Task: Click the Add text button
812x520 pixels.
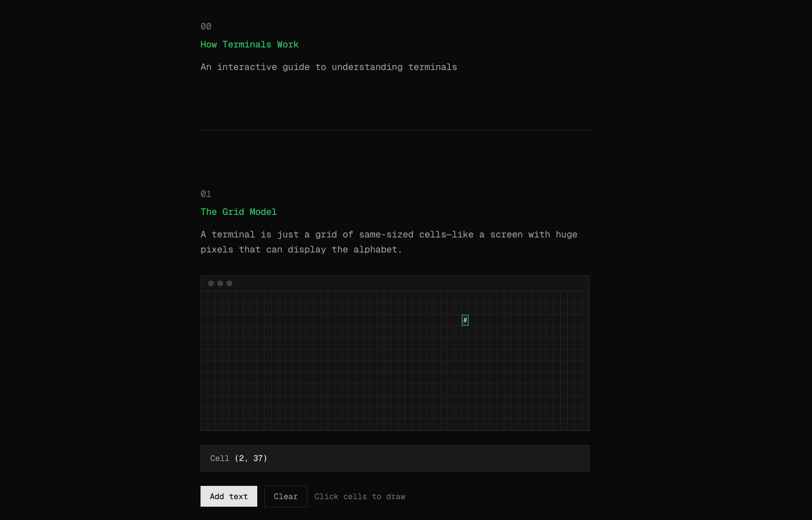Action: point(229,496)
